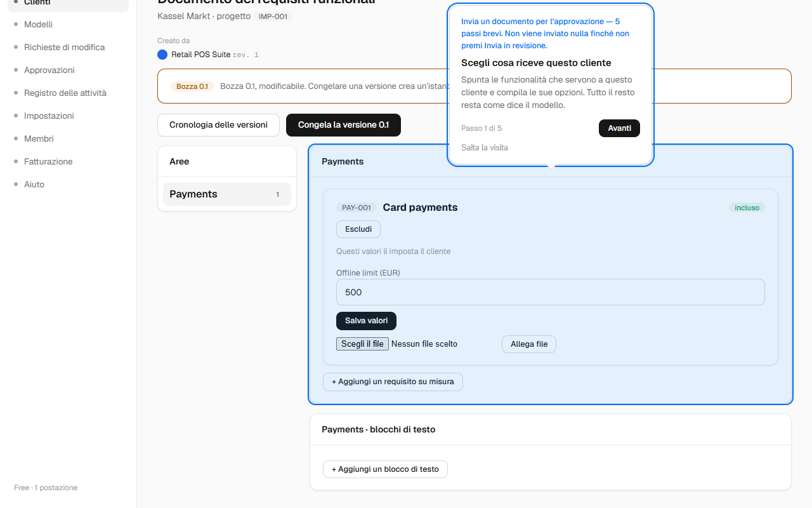The width and height of the screenshot is (812, 508).
Task: Click the Kassel Markt · progetto subtitle
Action: 204,16
